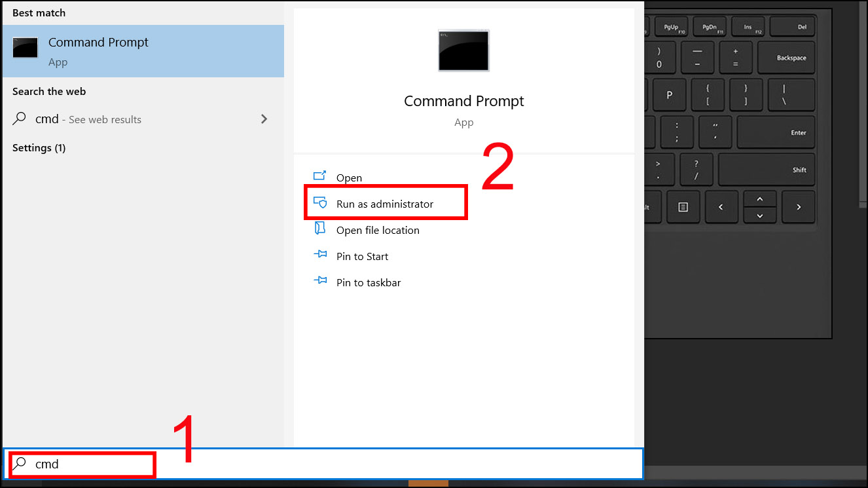The width and height of the screenshot is (868, 488).
Task: Click the Open icon beside Open
Action: point(319,176)
